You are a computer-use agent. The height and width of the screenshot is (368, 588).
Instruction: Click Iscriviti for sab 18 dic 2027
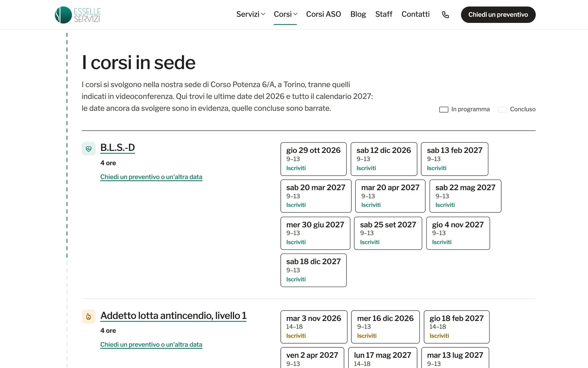pyautogui.click(x=296, y=279)
